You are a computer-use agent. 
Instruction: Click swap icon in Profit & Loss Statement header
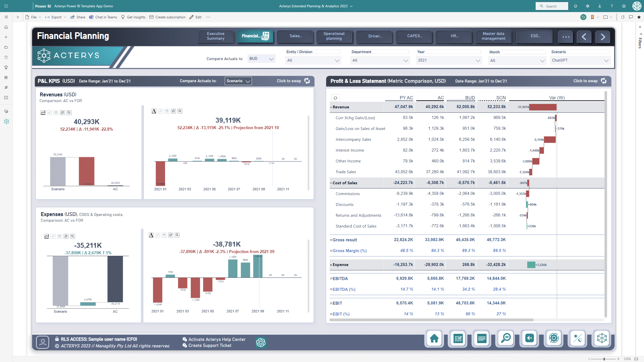tap(603, 81)
